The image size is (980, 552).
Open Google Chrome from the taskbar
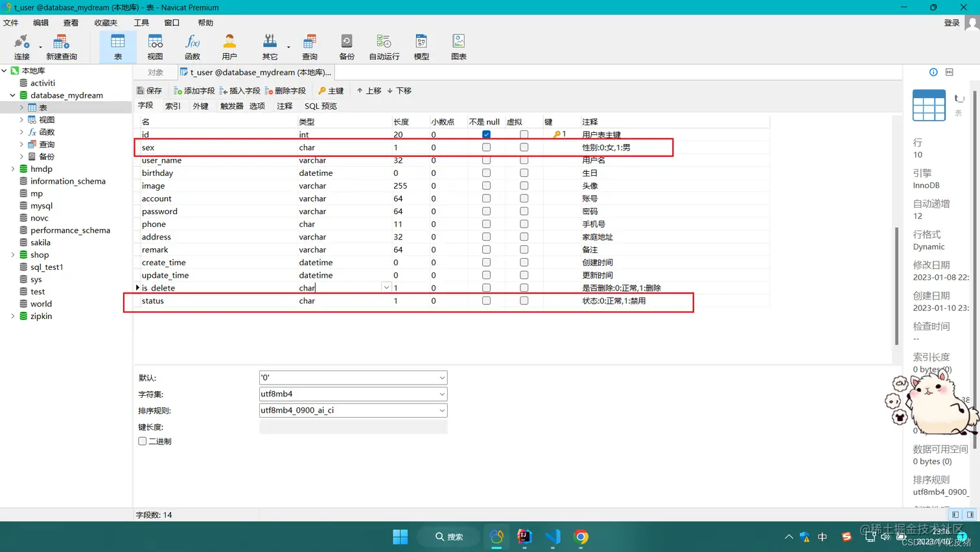pos(581,537)
